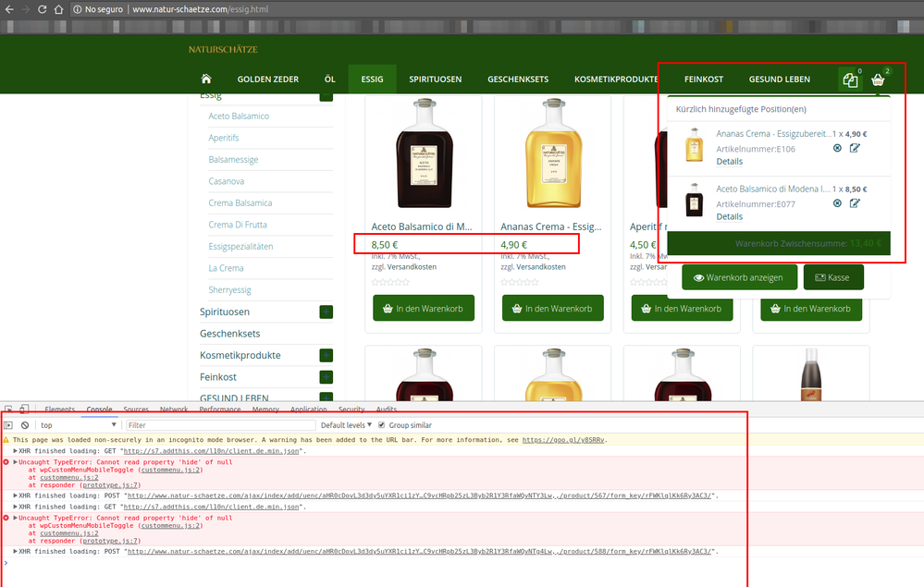This screenshot has width=924, height=587.
Task: Select the home icon in the navigation bar
Action: 205,79
